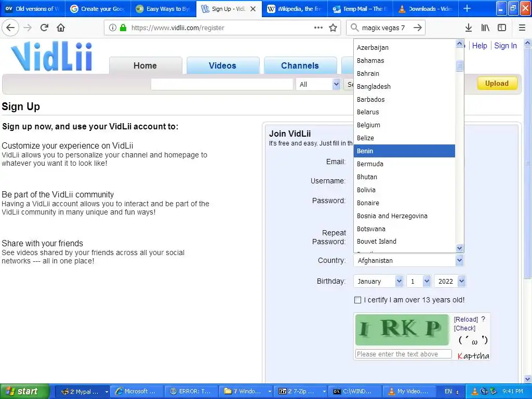This screenshot has width=532, height=399.
Task: Switch to Old versions browser tab
Action: coord(32,9)
